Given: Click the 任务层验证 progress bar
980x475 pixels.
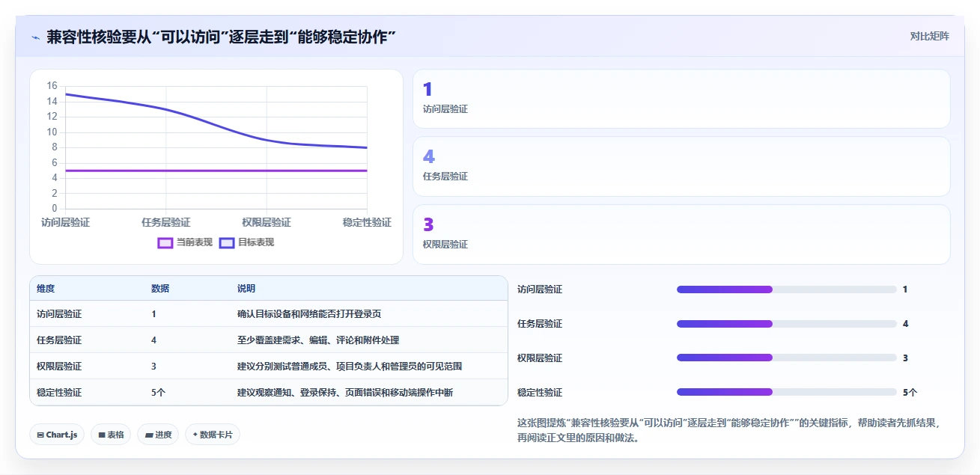Looking at the screenshot, I should [787, 324].
